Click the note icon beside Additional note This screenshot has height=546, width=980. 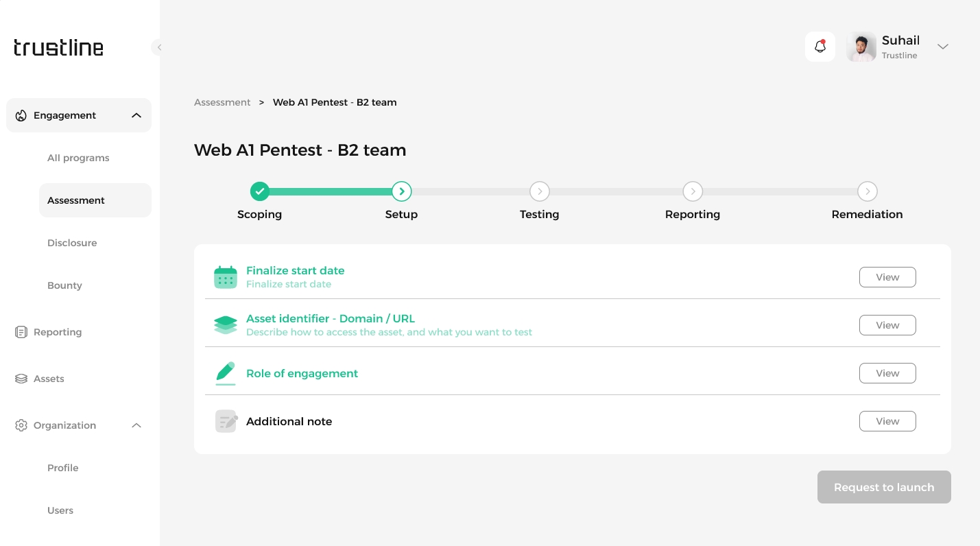point(226,421)
